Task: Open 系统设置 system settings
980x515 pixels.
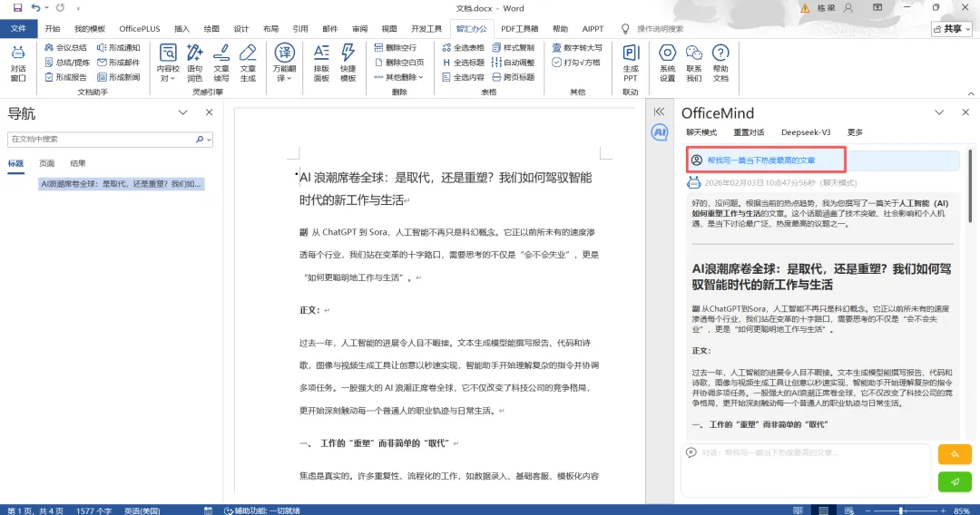Action: (668, 63)
